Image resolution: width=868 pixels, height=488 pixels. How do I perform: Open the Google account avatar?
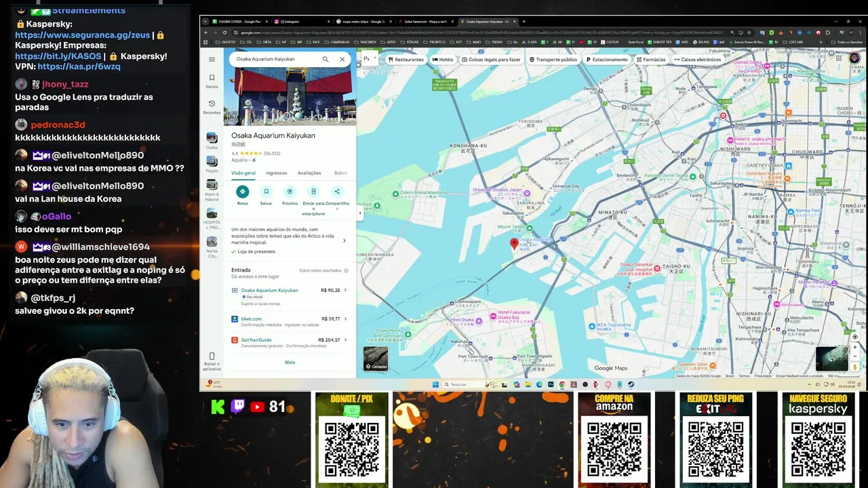click(x=854, y=58)
